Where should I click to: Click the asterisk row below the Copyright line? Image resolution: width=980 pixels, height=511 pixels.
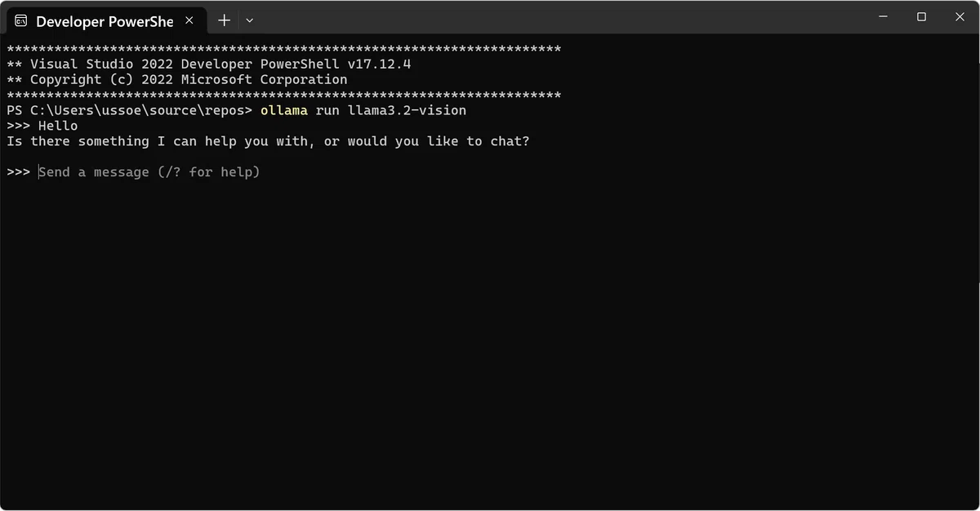284,95
